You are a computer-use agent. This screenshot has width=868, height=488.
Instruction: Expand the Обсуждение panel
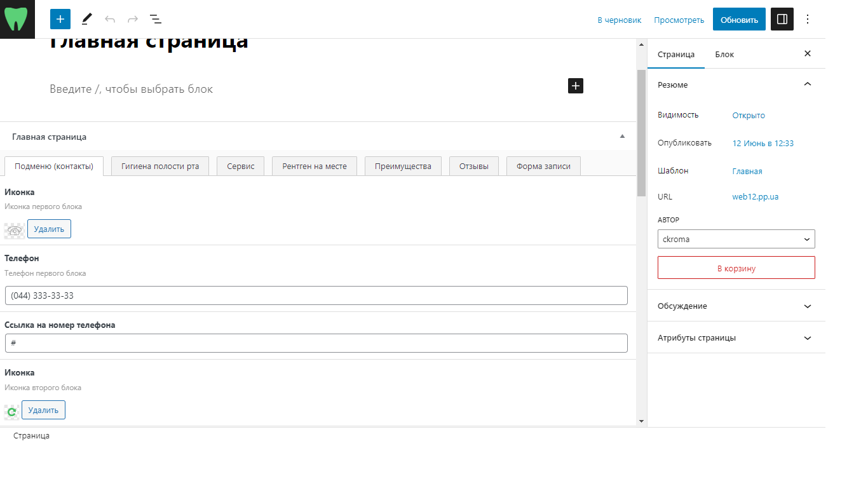[x=736, y=306]
